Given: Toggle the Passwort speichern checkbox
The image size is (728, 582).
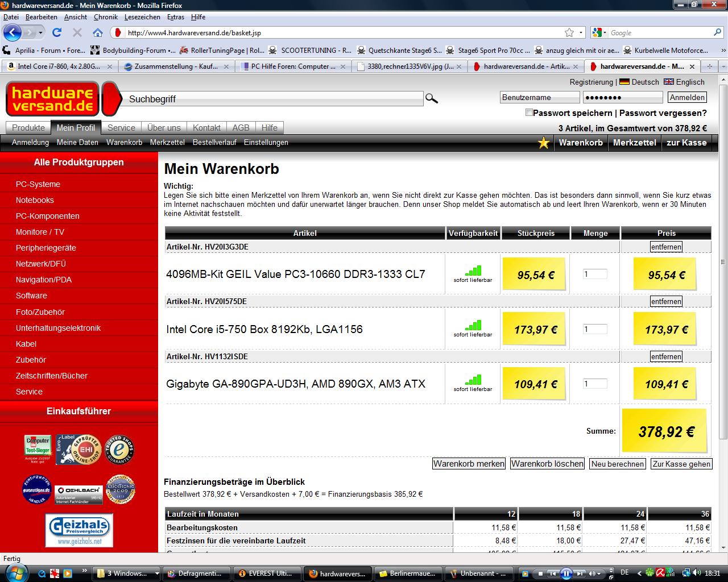Looking at the screenshot, I should [x=529, y=113].
